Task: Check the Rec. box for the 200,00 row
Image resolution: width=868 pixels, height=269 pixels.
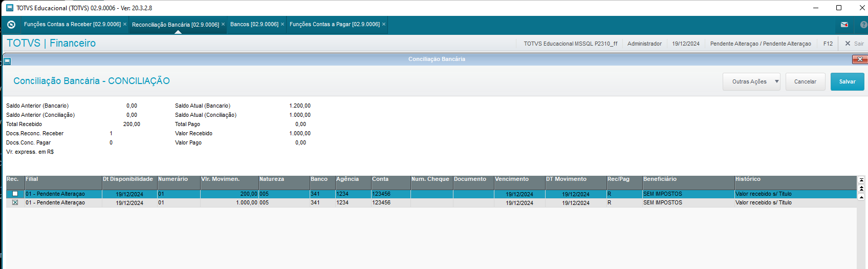Action: (15, 194)
